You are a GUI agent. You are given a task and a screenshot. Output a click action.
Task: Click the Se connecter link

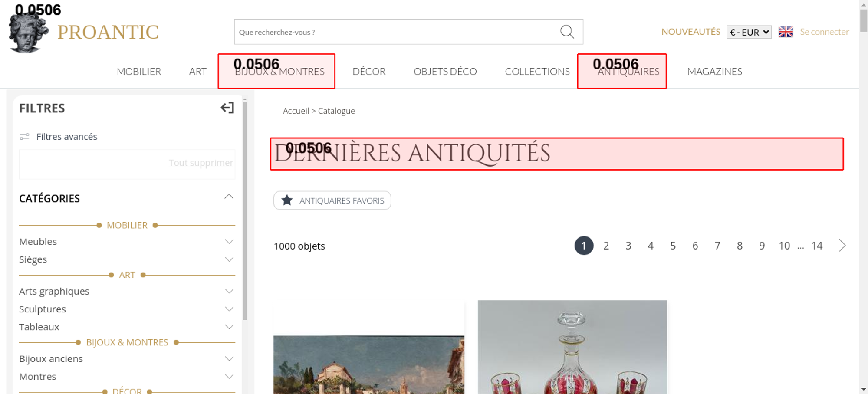pos(824,32)
